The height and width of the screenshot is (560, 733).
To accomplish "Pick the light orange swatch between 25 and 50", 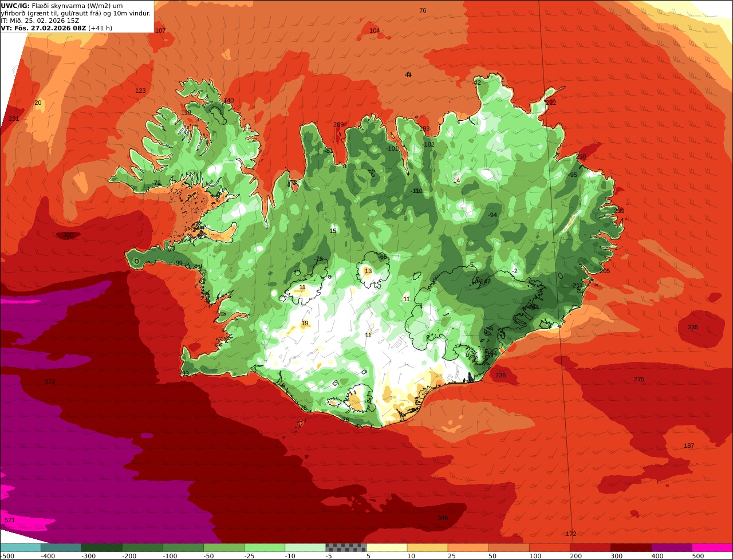I will click(x=467, y=547).
